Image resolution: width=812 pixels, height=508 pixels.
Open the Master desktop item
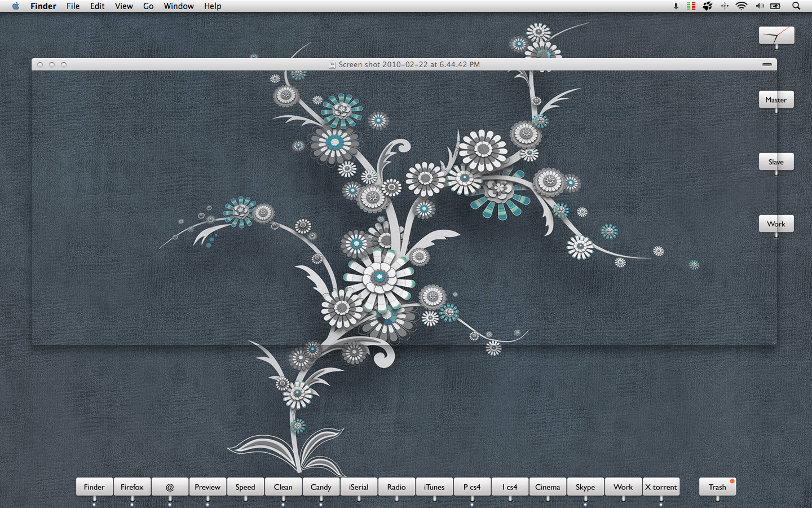click(776, 100)
